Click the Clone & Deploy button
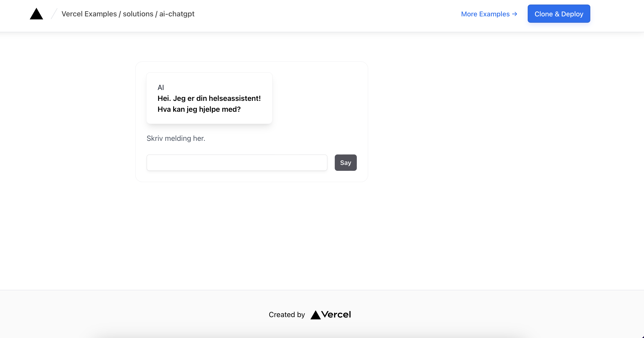The width and height of the screenshot is (644, 338). 559,14
